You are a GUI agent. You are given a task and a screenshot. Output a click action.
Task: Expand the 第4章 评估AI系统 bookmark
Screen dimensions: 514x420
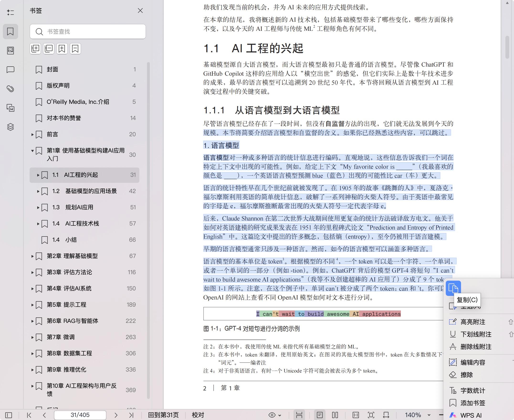pos(32,288)
